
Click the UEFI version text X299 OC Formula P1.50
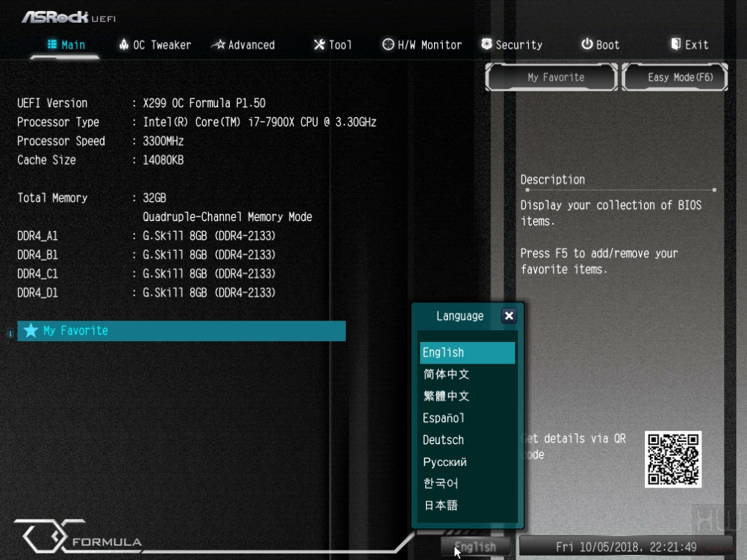coord(204,103)
